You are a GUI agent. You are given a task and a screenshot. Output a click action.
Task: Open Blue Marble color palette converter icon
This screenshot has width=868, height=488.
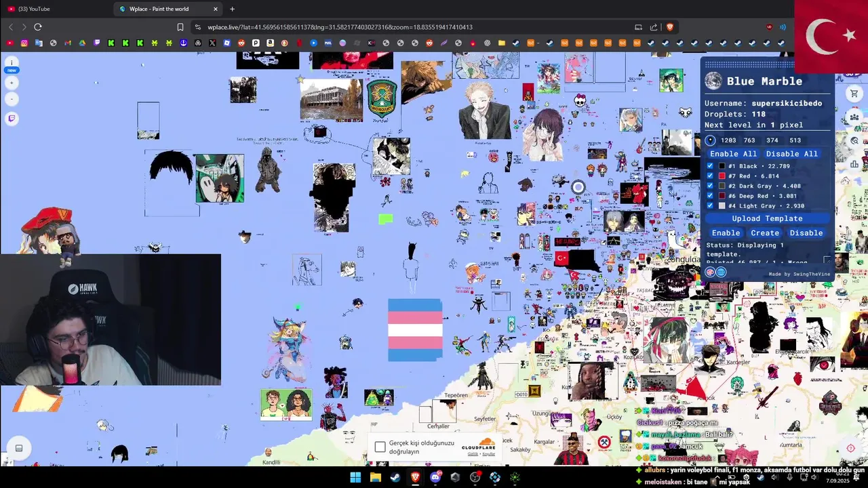[710, 272]
